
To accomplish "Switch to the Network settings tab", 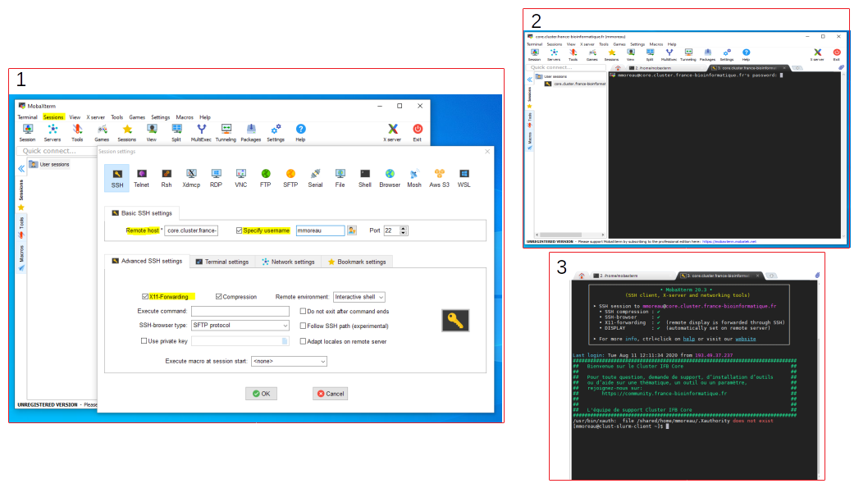I will (x=288, y=262).
